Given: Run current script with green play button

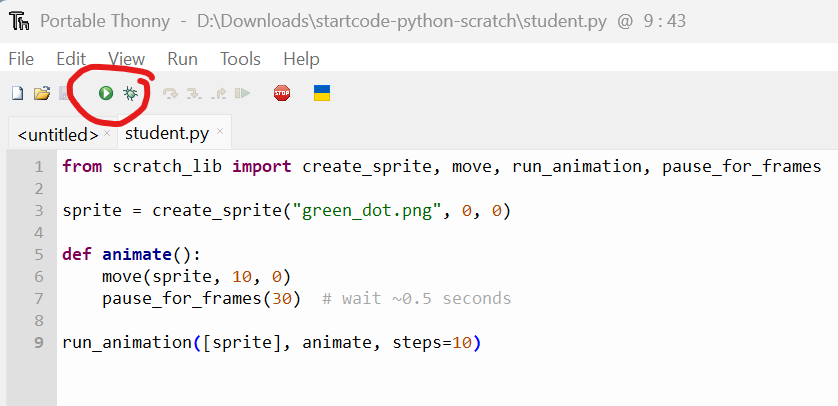Looking at the screenshot, I should tap(106, 93).
